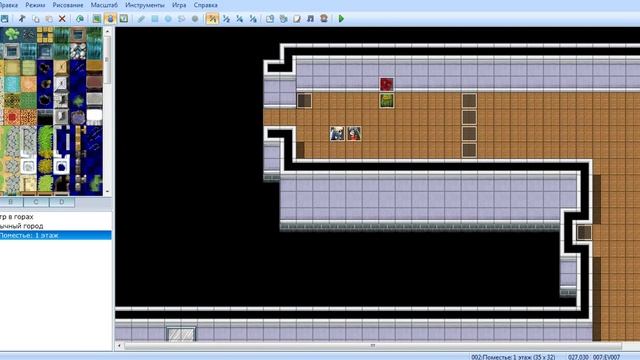
Task: Select the Rectangle drawing tool
Action: (x=155, y=19)
